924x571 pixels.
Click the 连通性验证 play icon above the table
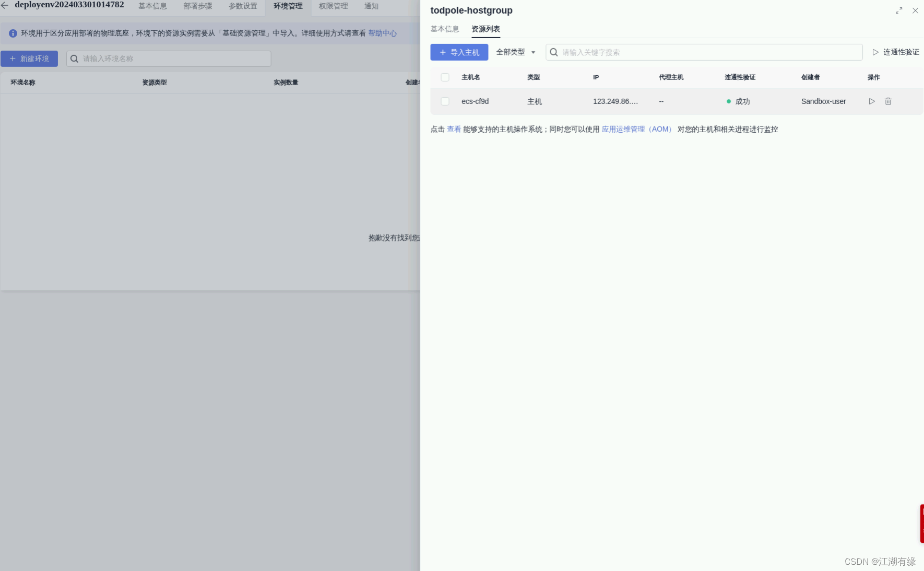click(x=875, y=52)
